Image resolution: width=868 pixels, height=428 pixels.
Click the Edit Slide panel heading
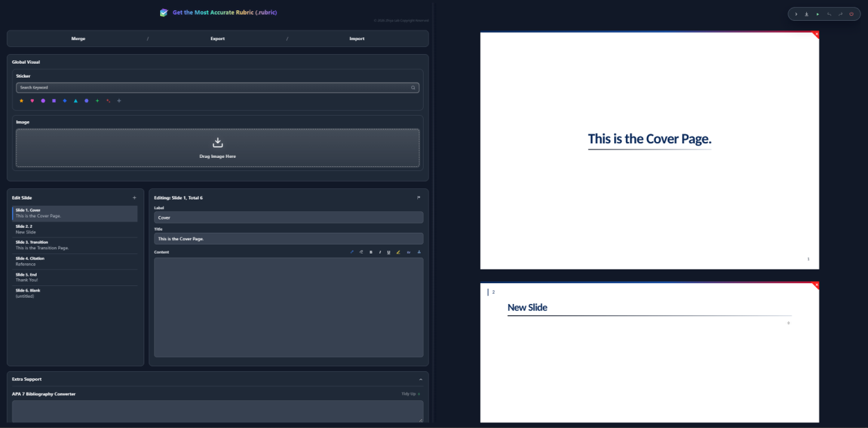point(22,198)
